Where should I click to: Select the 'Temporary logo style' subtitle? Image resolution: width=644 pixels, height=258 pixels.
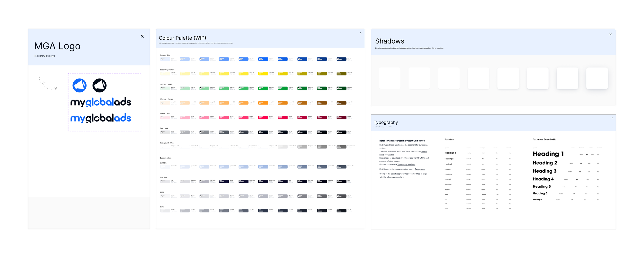coord(45,56)
